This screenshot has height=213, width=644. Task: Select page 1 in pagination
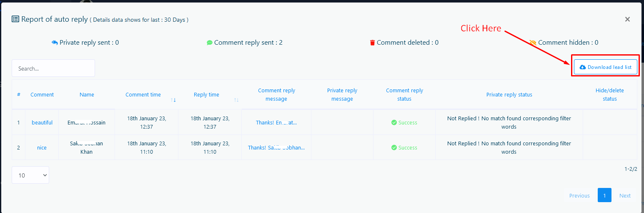604,195
